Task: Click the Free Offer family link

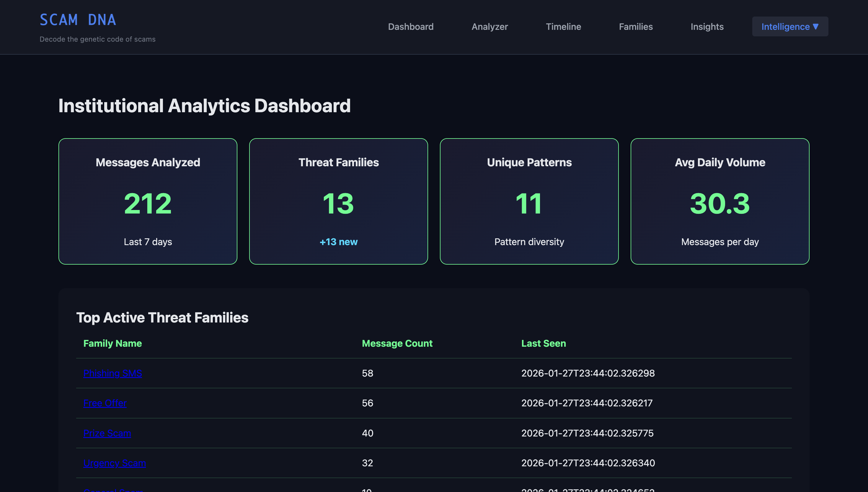Action: click(x=105, y=403)
